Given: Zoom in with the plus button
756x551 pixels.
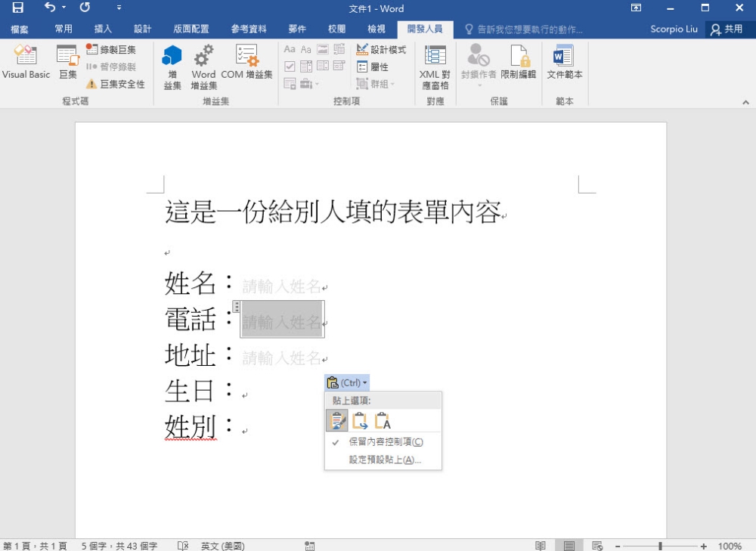Looking at the screenshot, I should tap(703, 546).
